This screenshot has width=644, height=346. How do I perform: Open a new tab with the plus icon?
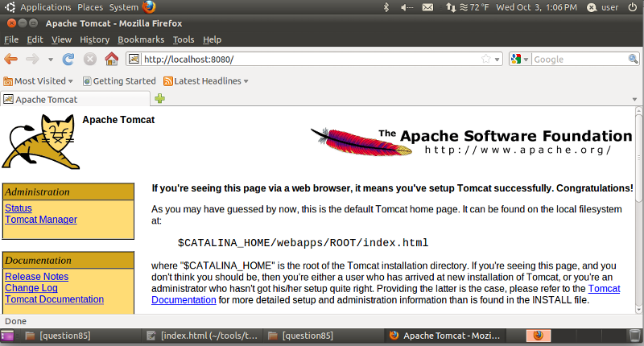(x=160, y=99)
